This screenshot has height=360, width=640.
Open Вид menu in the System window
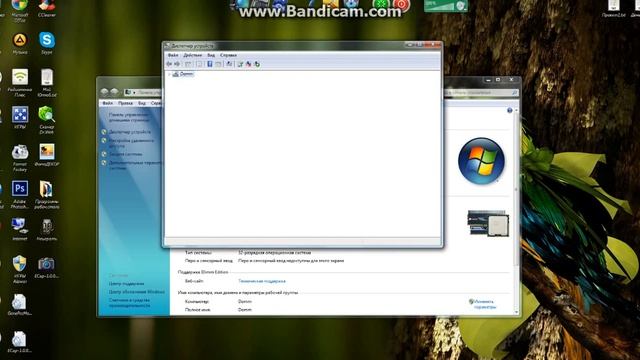click(x=142, y=103)
